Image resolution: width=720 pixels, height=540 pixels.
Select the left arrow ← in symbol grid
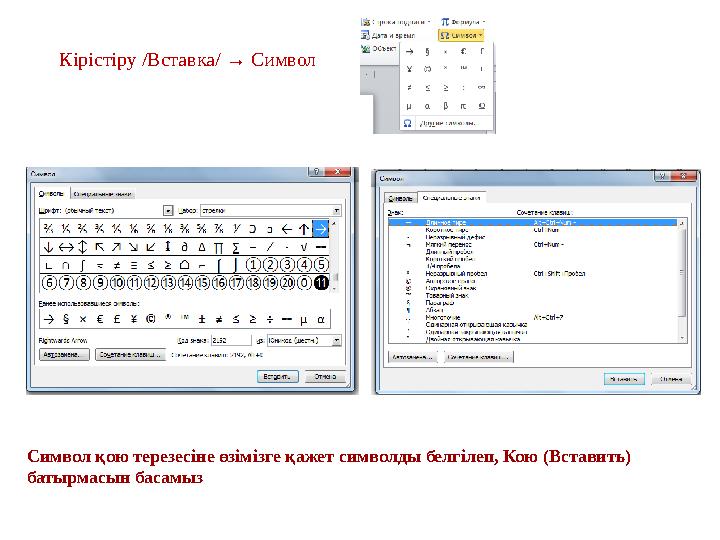tap(287, 229)
